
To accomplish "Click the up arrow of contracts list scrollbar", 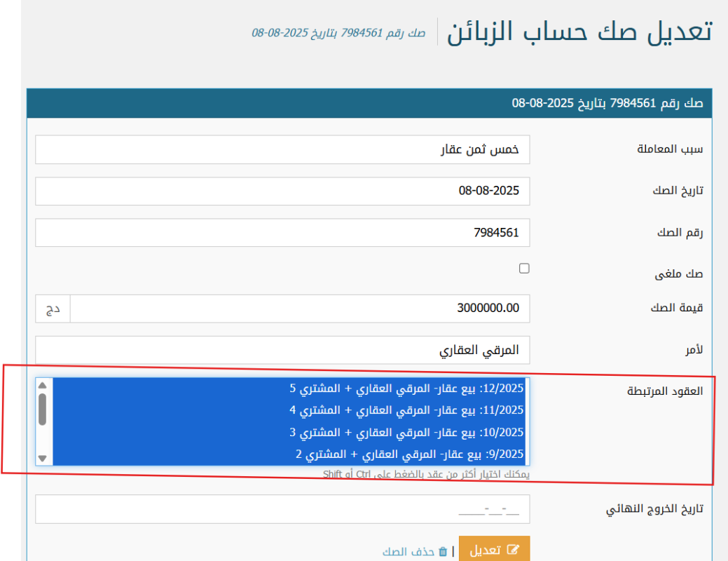I will coord(43,385).
